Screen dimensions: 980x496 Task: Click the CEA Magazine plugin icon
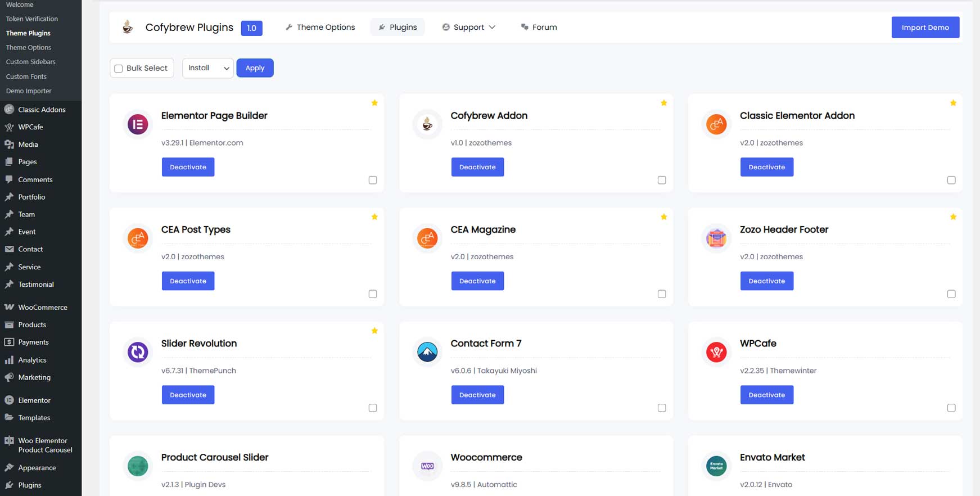(427, 238)
